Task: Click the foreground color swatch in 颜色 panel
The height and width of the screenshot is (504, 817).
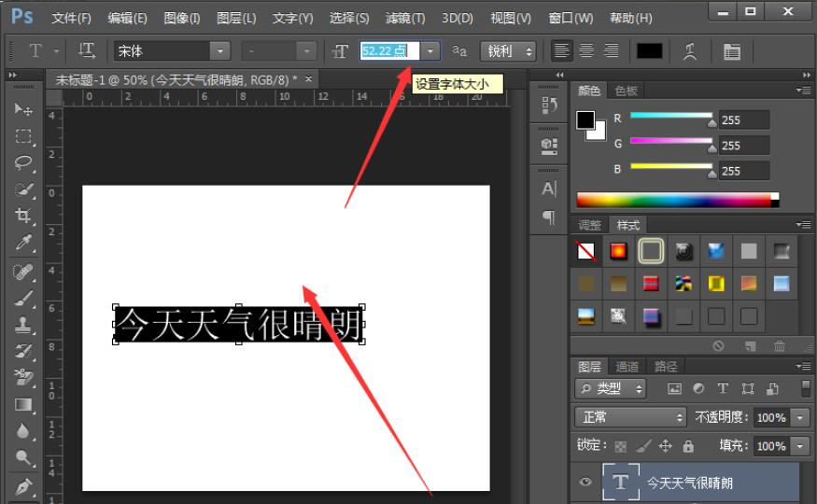Action: [x=585, y=119]
